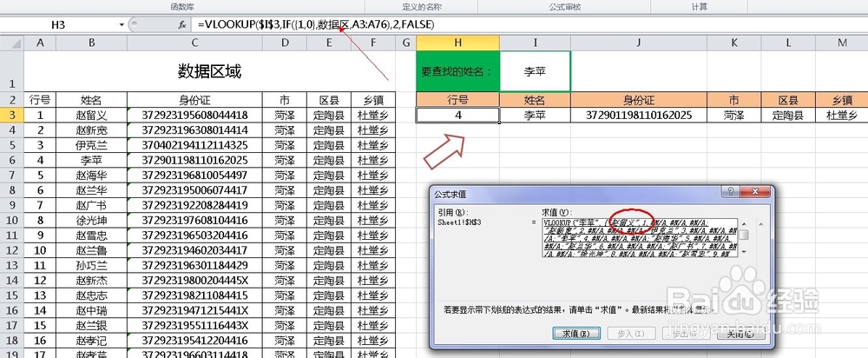Image resolution: width=868 pixels, height=358 pixels.
Task: Click header cell 姓名 in column B
Action: click(x=91, y=100)
